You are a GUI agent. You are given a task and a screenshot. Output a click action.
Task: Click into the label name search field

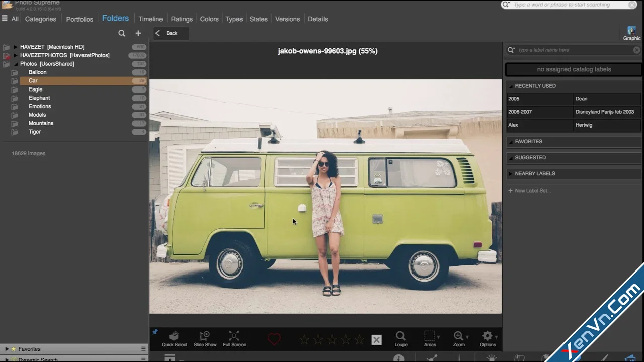(x=573, y=50)
